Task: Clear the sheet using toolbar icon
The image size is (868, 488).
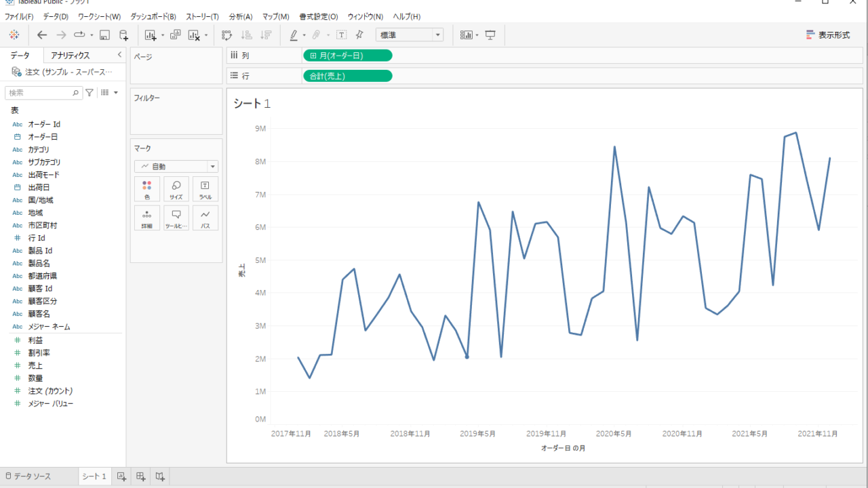Action: (194, 35)
